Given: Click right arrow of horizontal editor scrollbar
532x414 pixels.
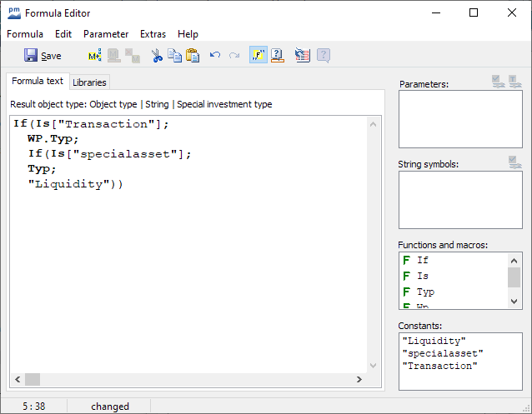Looking at the screenshot, I should click(359, 379).
